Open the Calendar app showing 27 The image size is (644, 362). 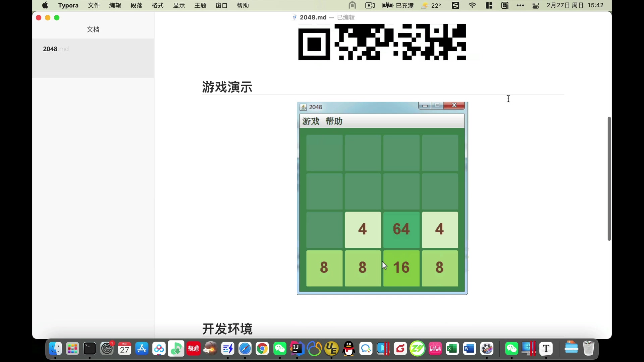coord(124,349)
